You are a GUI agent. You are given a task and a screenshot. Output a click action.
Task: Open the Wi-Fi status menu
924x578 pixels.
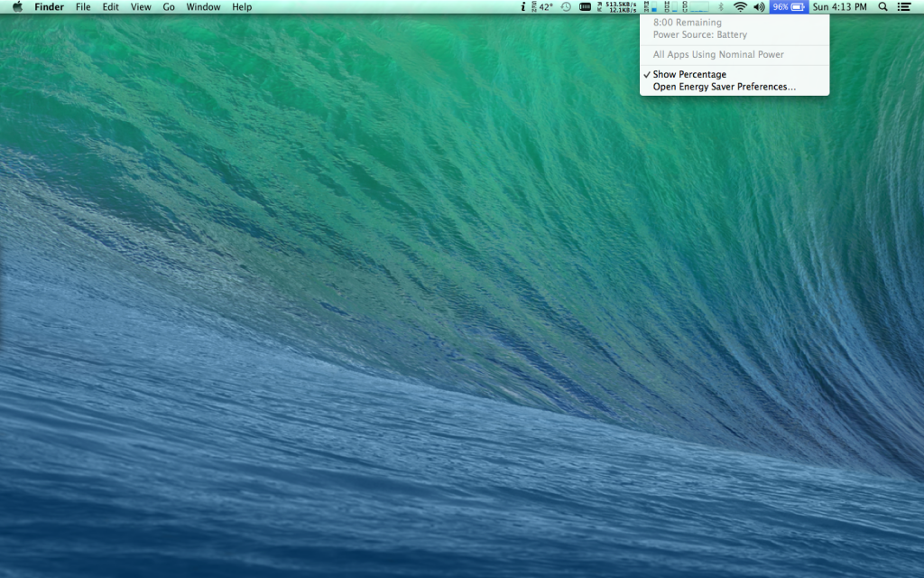(740, 7)
